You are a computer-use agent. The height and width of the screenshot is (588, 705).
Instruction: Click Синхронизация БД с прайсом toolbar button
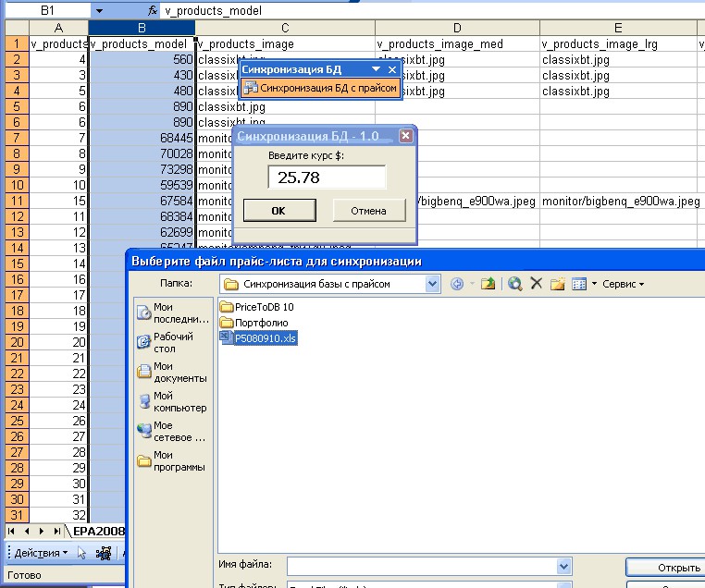tap(320, 88)
